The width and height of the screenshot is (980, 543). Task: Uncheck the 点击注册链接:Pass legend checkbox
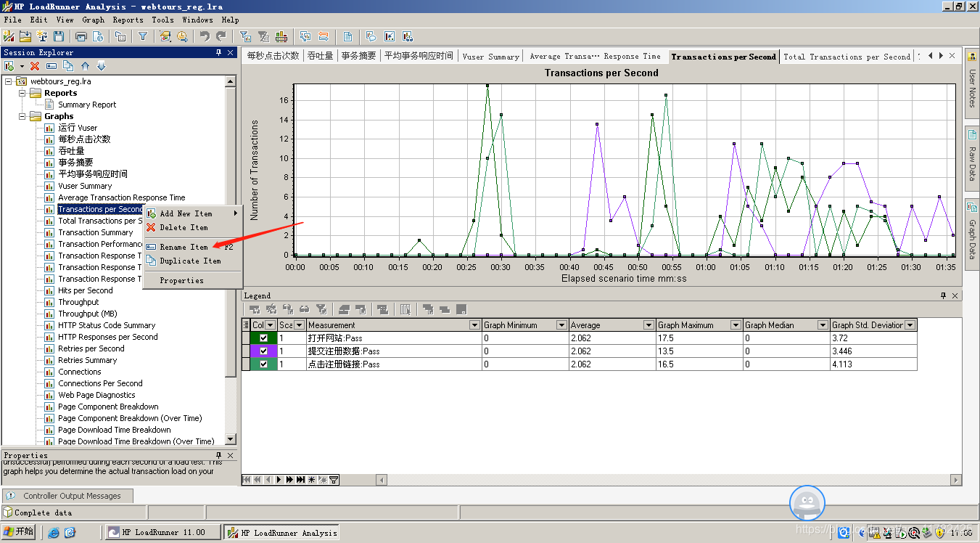coord(263,364)
